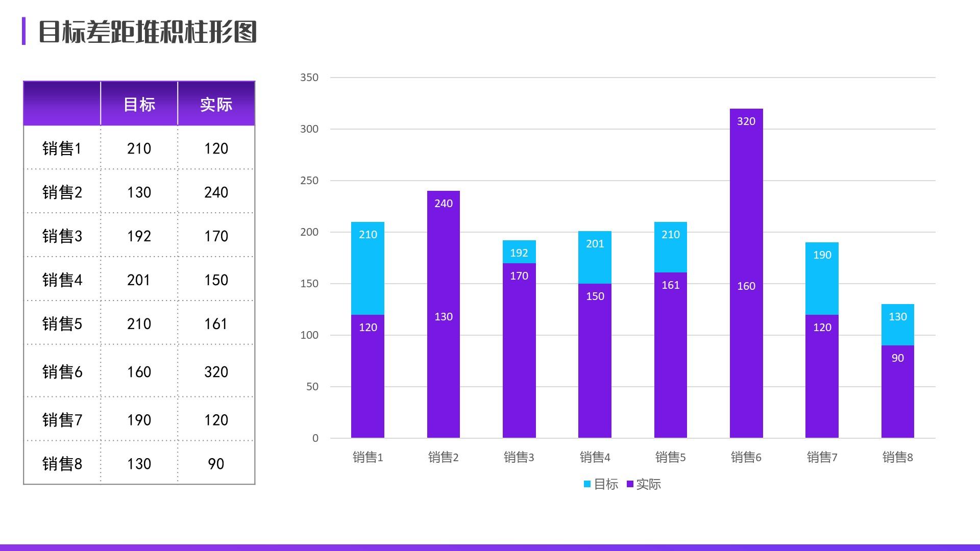980x551 pixels.
Task: Select 销售6 table row entry
Action: point(62,370)
